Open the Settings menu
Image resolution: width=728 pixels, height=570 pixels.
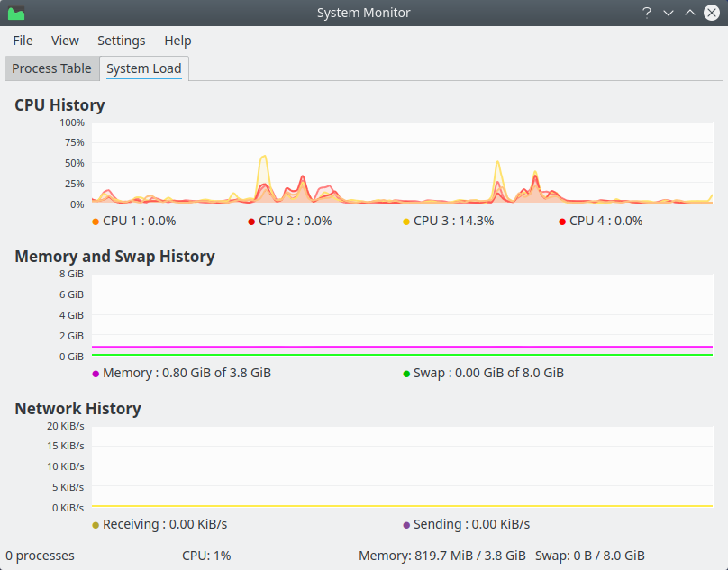pos(121,41)
